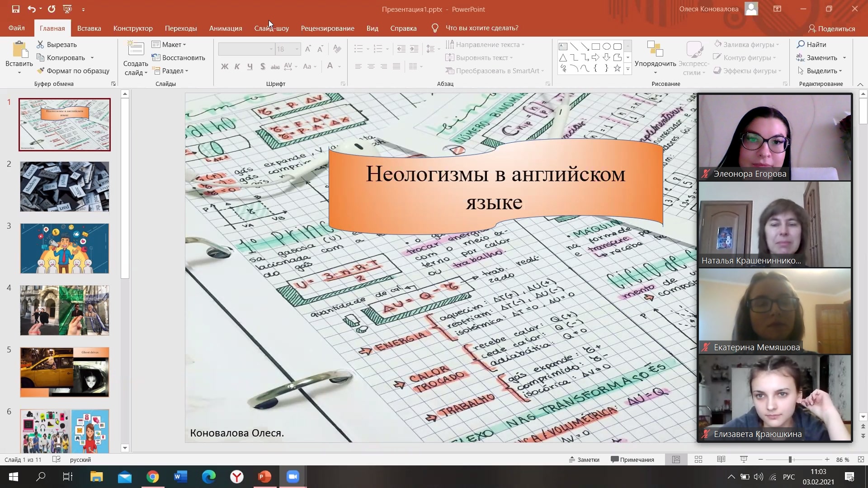Toggle text shadow (S) formatting
868x488 pixels.
(263, 66)
